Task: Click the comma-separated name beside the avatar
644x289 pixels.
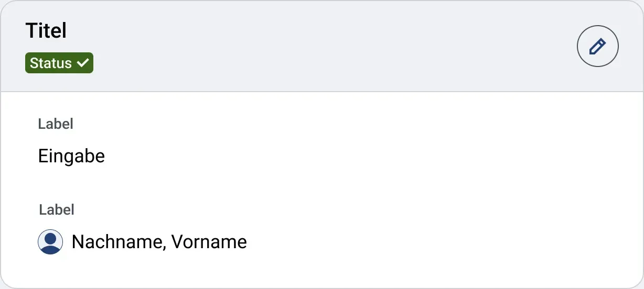Action: click(159, 242)
